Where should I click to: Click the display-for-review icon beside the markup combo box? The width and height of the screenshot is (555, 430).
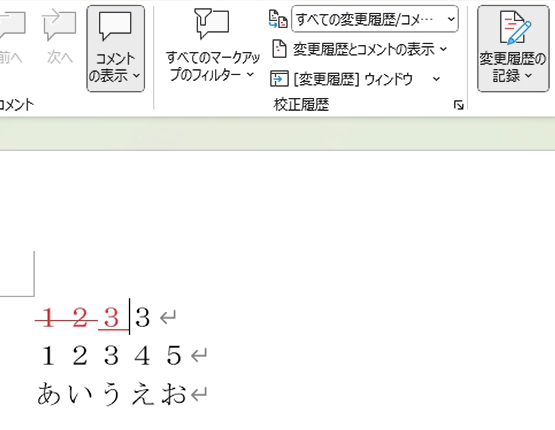click(x=278, y=19)
